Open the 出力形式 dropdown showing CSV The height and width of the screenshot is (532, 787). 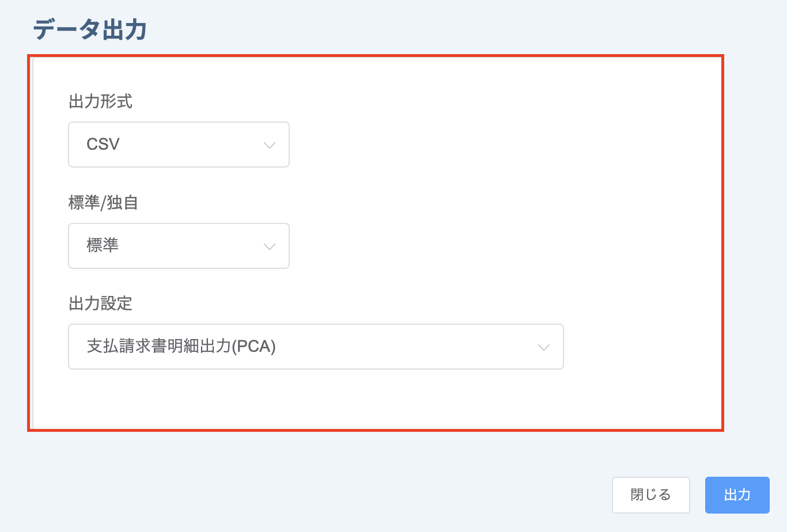pyautogui.click(x=179, y=145)
